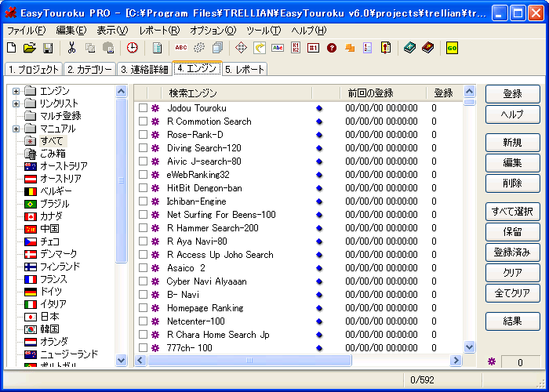Viewport: 549px width, 392px height.
Task: Click the New file toolbar icon
Action: point(12,48)
